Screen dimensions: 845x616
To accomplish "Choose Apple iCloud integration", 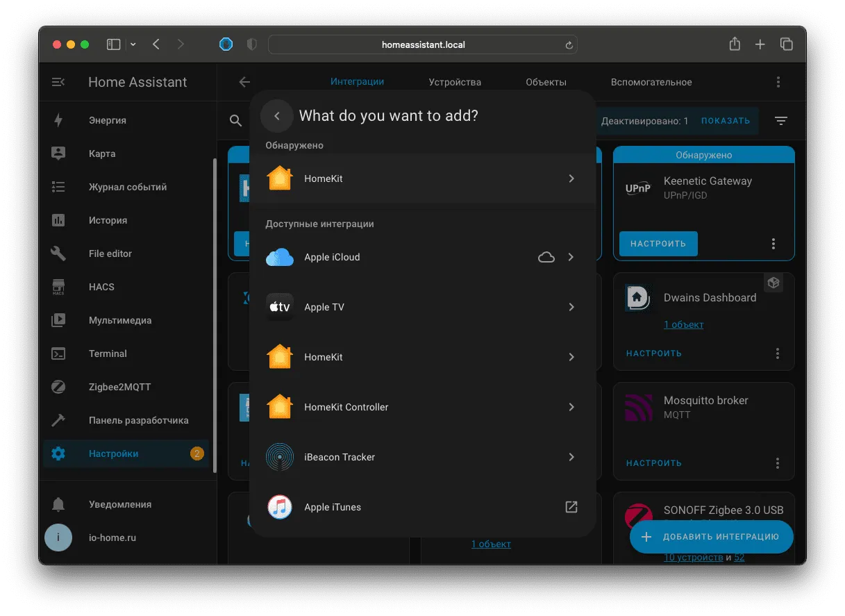I will point(422,257).
